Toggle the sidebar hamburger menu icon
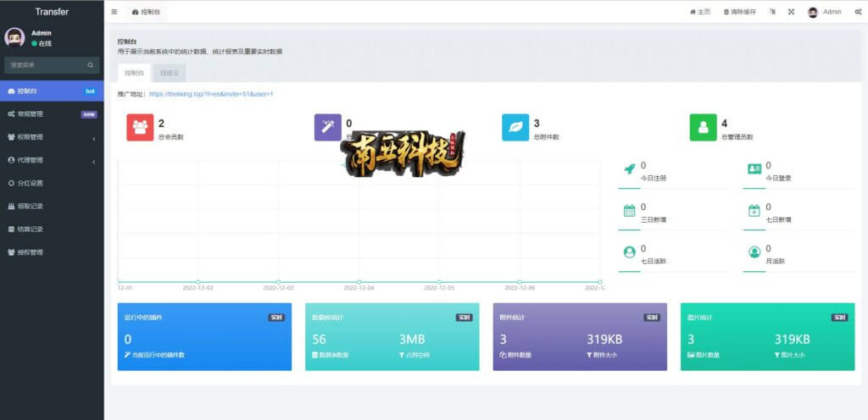868x420 pixels. [x=114, y=12]
